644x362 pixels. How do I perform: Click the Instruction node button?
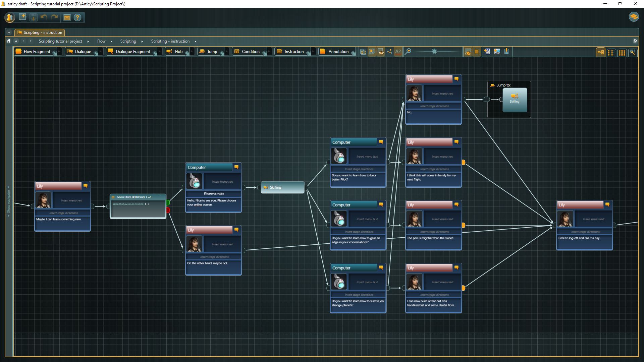pos(290,52)
